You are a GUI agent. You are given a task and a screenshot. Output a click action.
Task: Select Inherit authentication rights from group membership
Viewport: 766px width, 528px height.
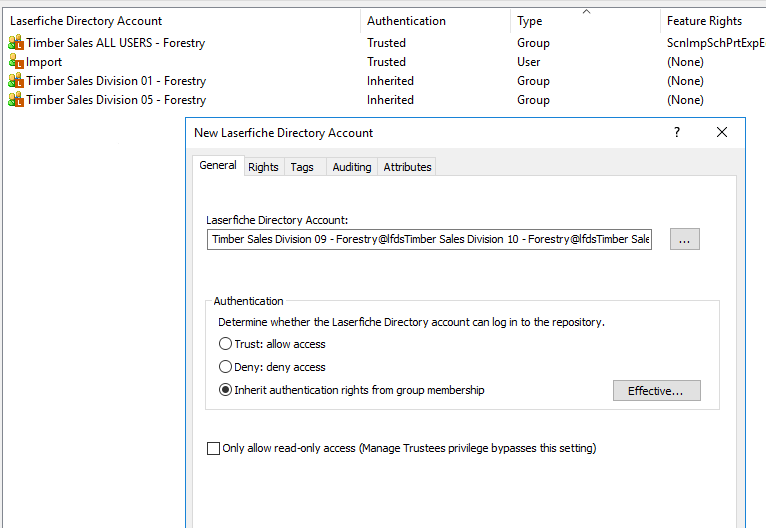coord(225,390)
